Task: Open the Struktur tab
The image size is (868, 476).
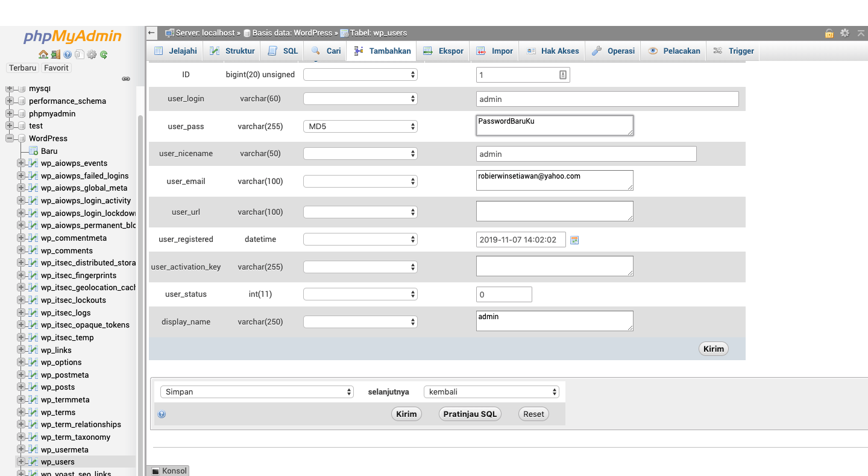Action: [232, 51]
